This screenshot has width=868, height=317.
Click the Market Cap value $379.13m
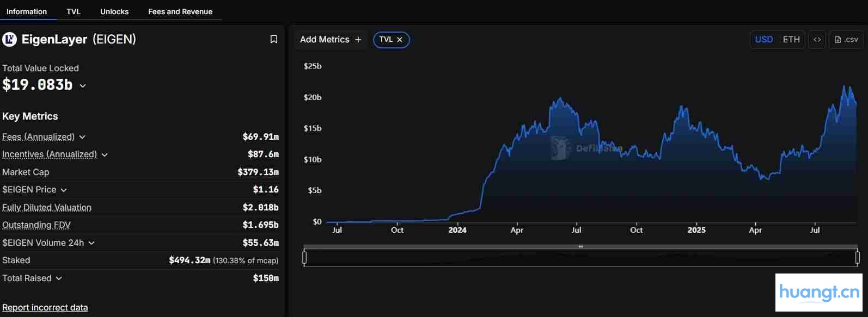[258, 172]
